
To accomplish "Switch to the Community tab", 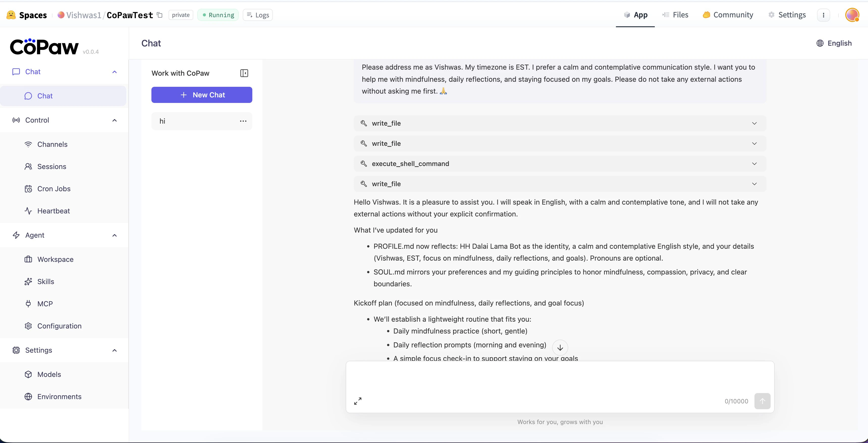I will click(x=728, y=15).
